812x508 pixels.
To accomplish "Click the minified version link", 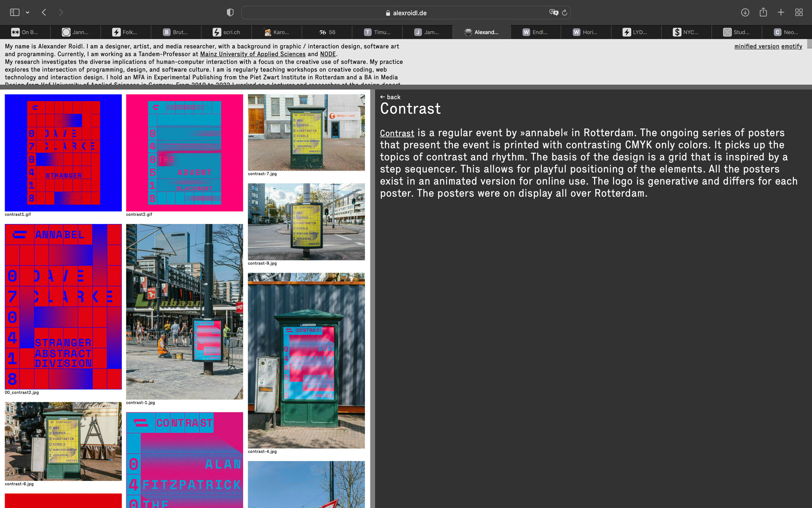I will coord(757,47).
